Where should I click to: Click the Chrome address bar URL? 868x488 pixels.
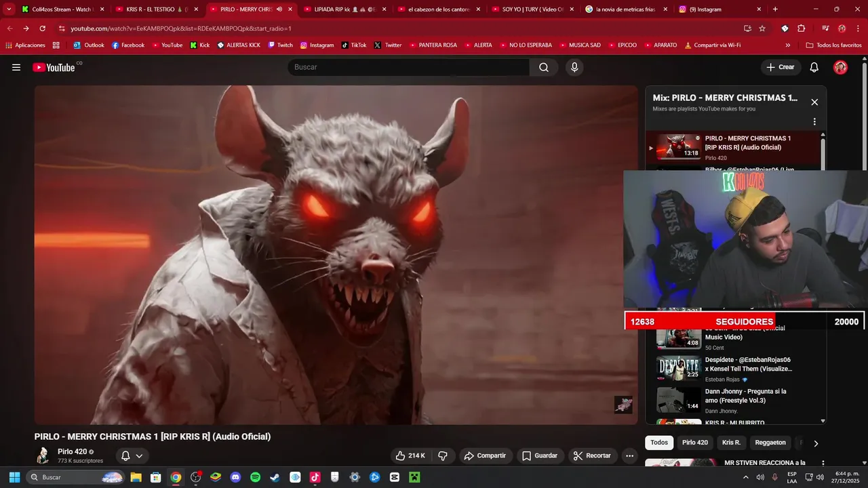pos(181,28)
